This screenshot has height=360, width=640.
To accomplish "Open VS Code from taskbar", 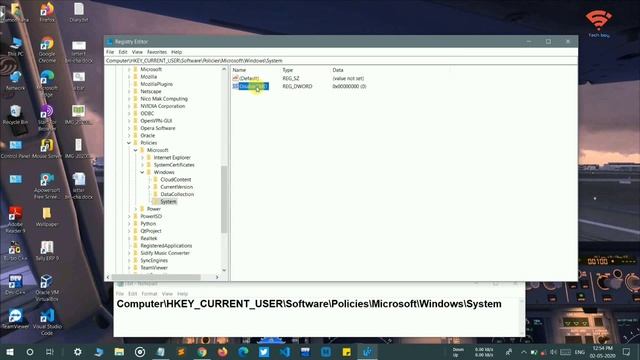I will 285,352.
